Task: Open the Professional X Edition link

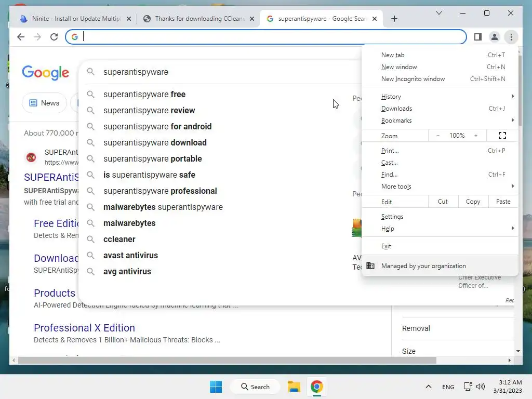Action: [85, 328]
